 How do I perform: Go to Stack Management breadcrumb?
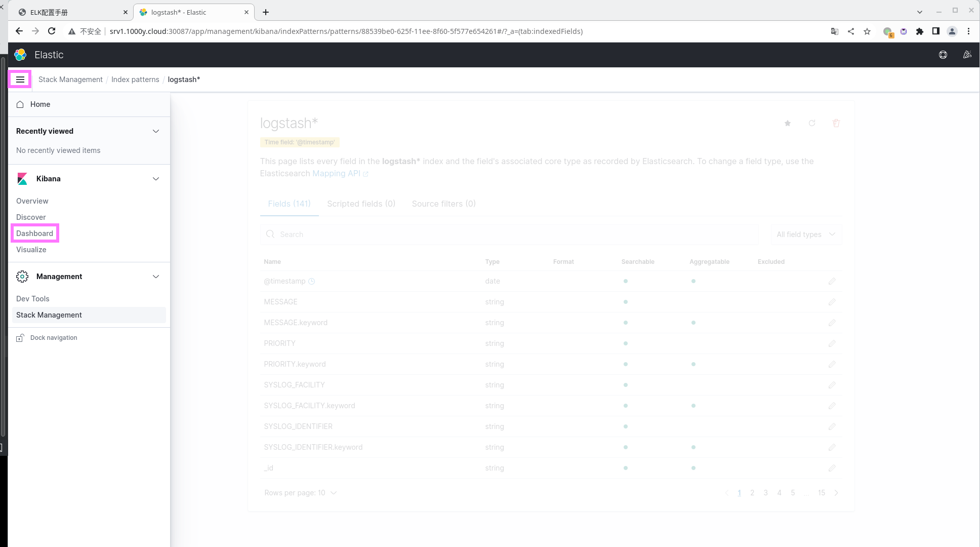pos(70,80)
